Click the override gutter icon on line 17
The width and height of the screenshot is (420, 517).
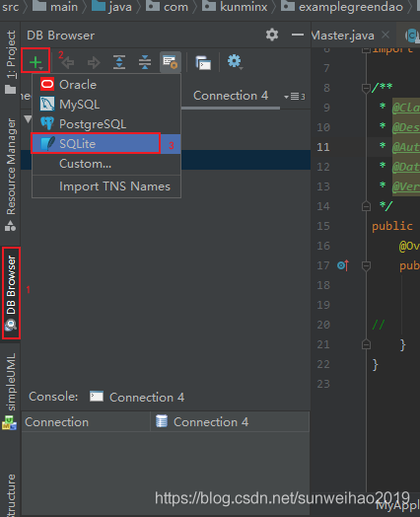coord(343,265)
